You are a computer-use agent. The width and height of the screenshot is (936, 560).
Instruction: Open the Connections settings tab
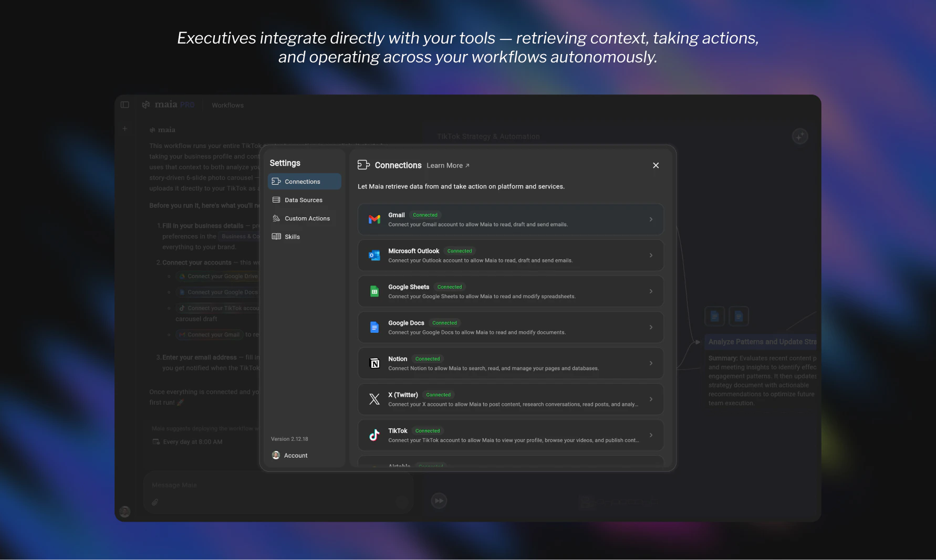point(304,182)
